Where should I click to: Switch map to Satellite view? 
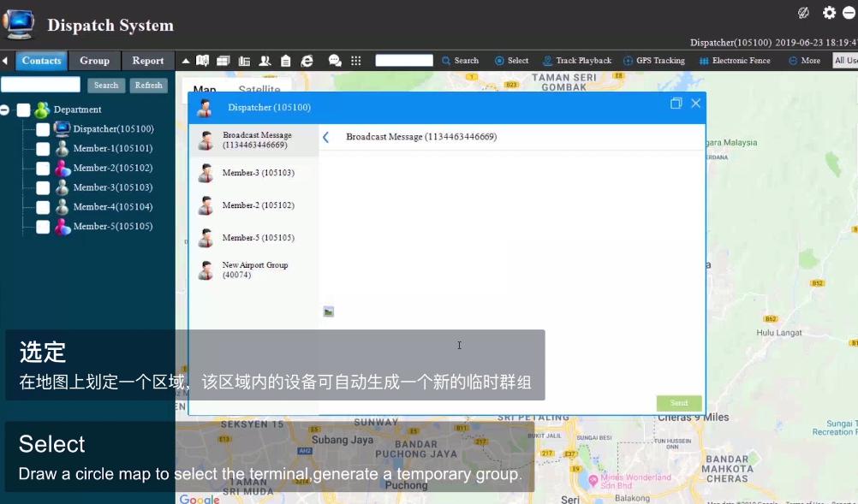(259, 89)
